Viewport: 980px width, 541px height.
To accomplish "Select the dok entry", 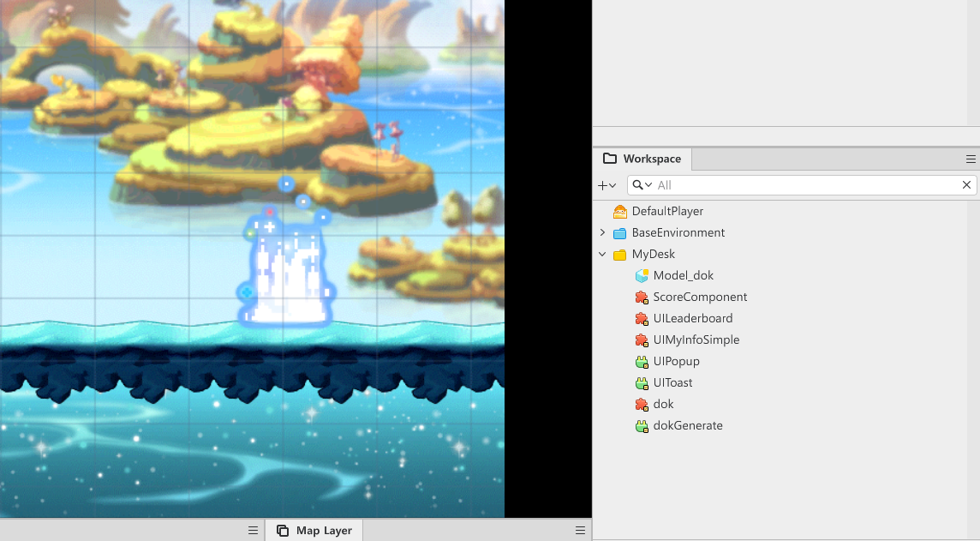I will (x=663, y=404).
